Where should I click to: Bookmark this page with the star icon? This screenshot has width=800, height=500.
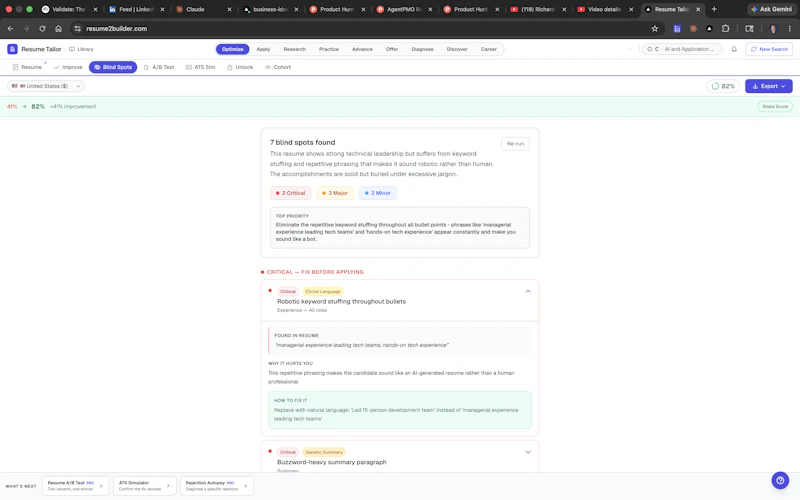tap(655, 29)
